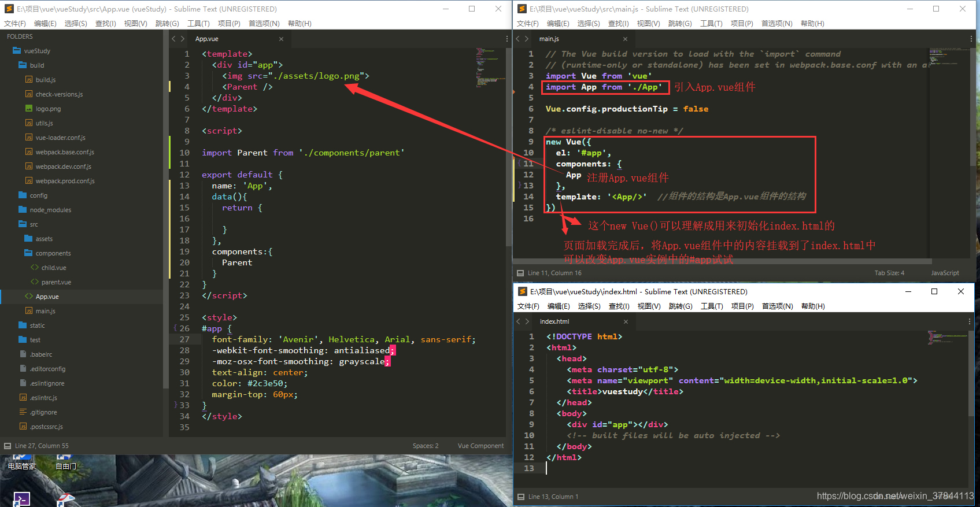Open webpack.base.conf.js file
The width and height of the screenshot is (980, 507).
pyautogui.click(x=65, y=152)
